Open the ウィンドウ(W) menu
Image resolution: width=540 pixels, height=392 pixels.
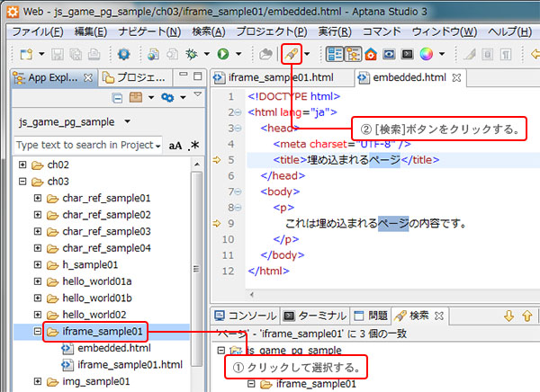pyautogui.click(x=445, y=31)
